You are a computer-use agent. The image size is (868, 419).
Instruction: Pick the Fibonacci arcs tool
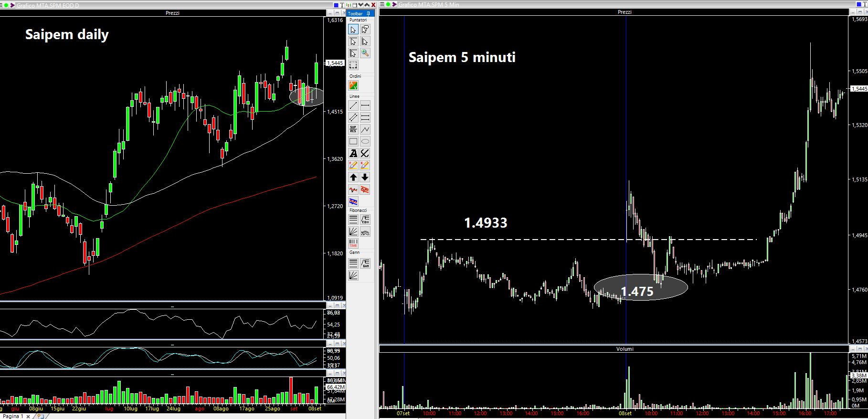coord(365,231)
